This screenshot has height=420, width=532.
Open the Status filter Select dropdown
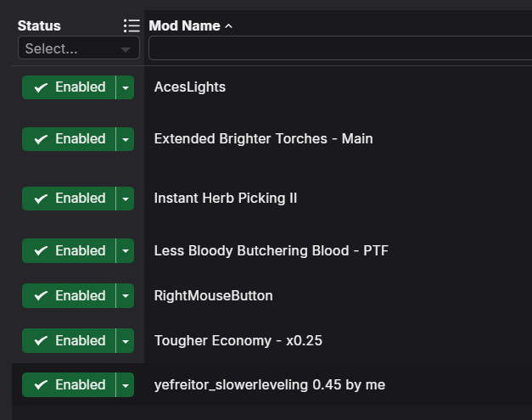click(x=79, y=48)
